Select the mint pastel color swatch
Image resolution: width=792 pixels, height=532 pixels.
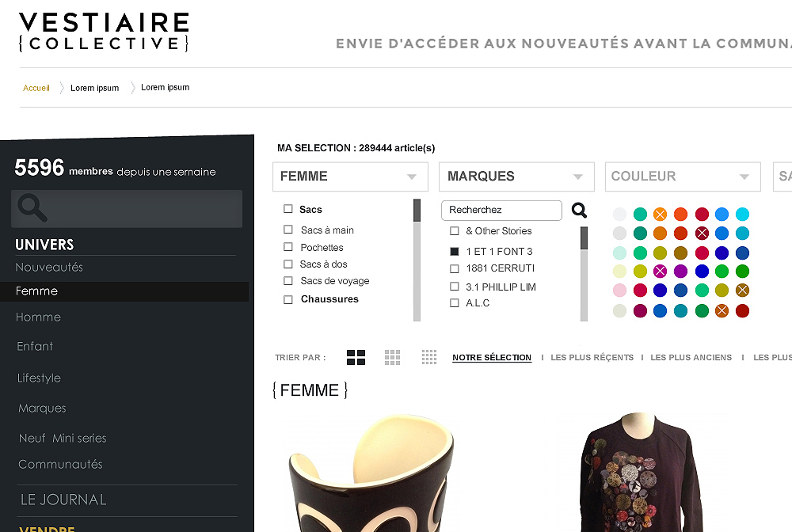[x=620, y=253]
